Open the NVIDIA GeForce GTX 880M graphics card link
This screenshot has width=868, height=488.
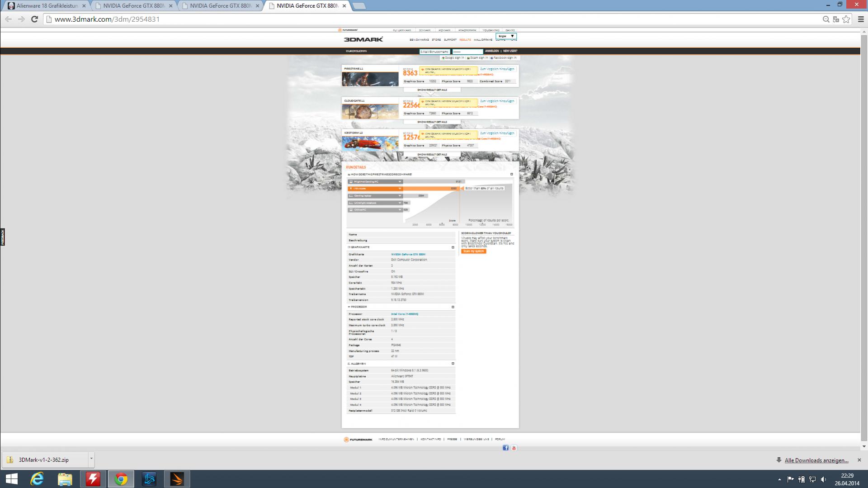coord(408,255)
